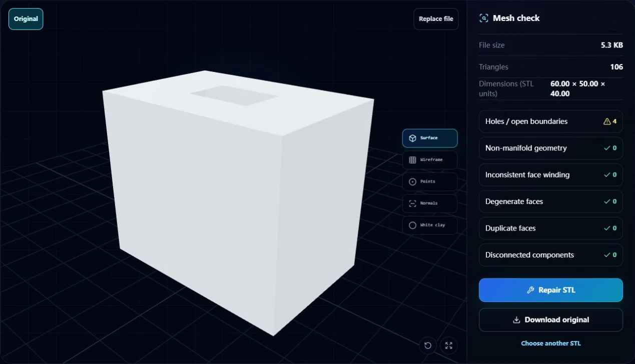Image resolution: width=635 pixels, height=364 pixels.
Task: Select Inconsistent face winding row
Action: (551, 175)
